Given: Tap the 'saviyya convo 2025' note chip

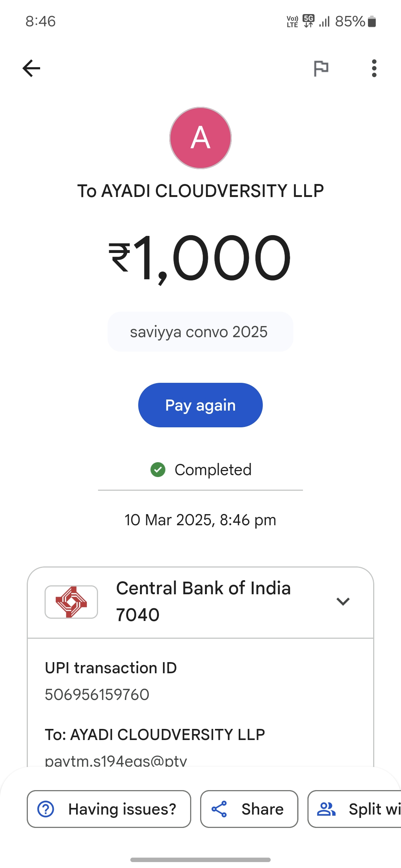Looking at the screenshot, I should point(200,332).
